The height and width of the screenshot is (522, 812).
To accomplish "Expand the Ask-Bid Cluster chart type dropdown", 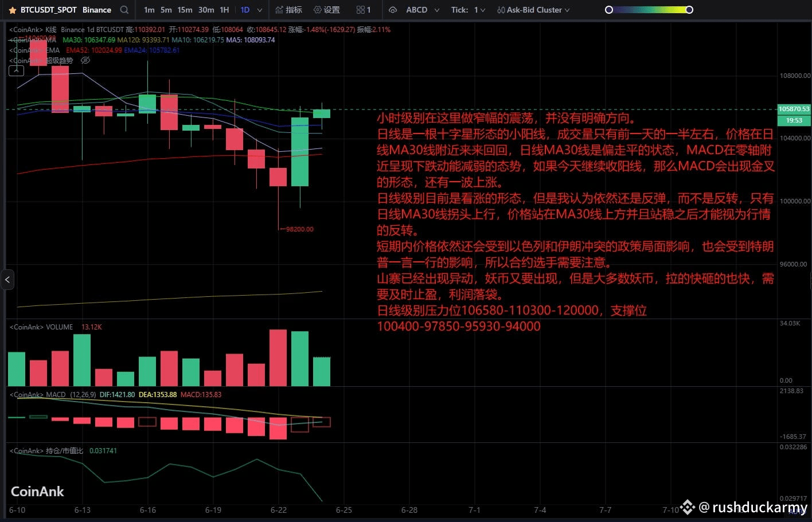I will (x=533, y=10).
